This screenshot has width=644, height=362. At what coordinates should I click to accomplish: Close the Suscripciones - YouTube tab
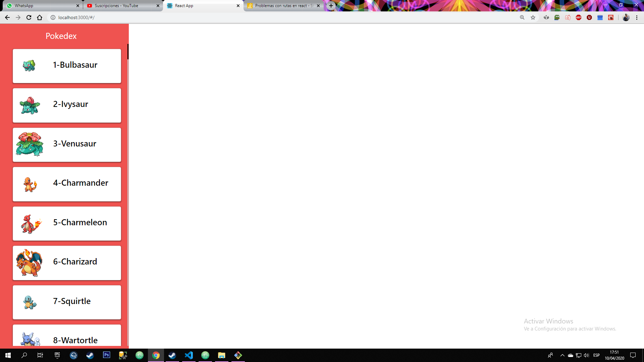158,6
